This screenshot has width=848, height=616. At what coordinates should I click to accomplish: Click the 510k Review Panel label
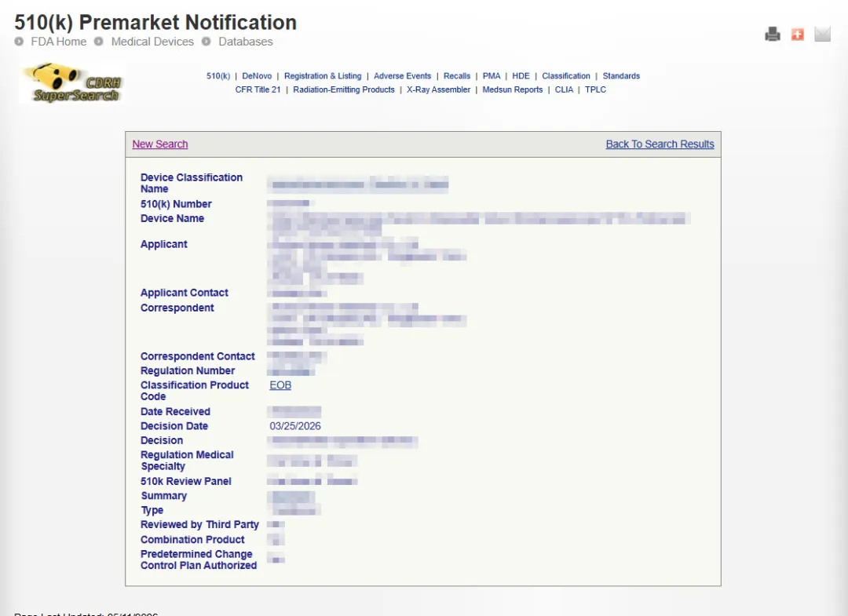[186, 482]
